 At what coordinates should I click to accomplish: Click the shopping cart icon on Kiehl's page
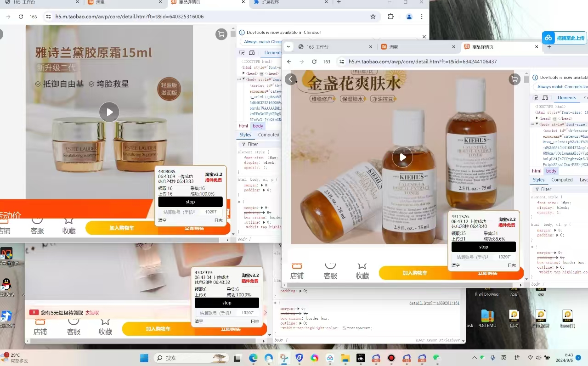coord(514,79)
